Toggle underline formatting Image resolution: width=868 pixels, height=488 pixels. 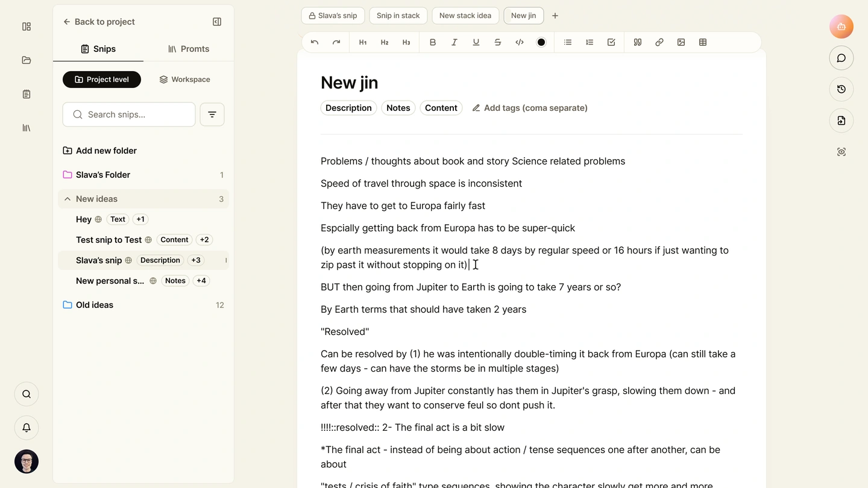[x=476, y=42]
